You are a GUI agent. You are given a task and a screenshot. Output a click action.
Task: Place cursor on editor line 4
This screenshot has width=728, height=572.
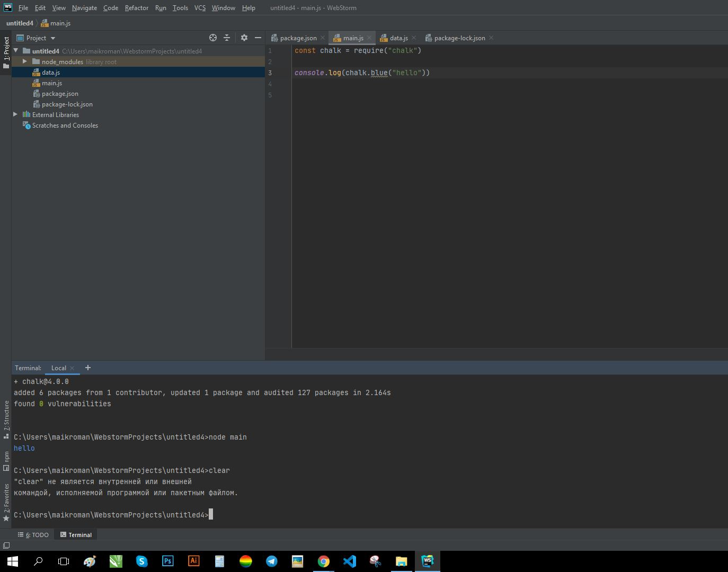click(x=509, y=84)
